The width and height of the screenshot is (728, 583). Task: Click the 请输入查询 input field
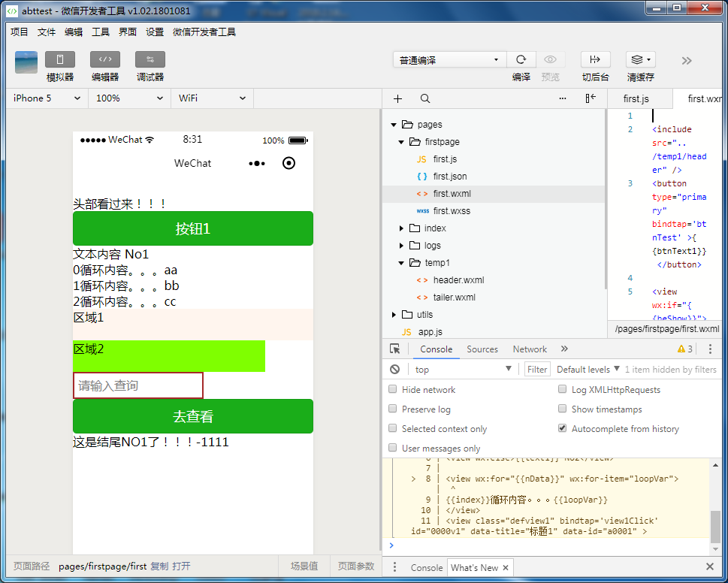(138, 385)
